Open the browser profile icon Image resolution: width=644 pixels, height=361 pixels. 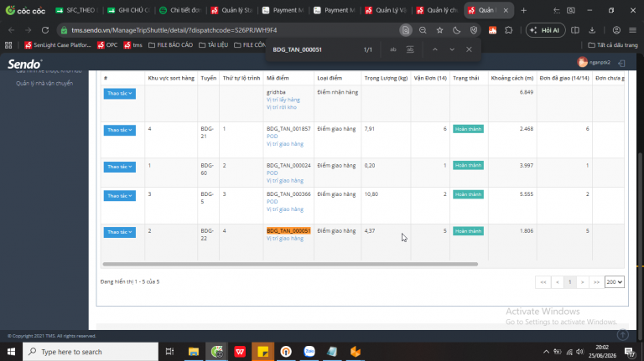click(616, 30)
